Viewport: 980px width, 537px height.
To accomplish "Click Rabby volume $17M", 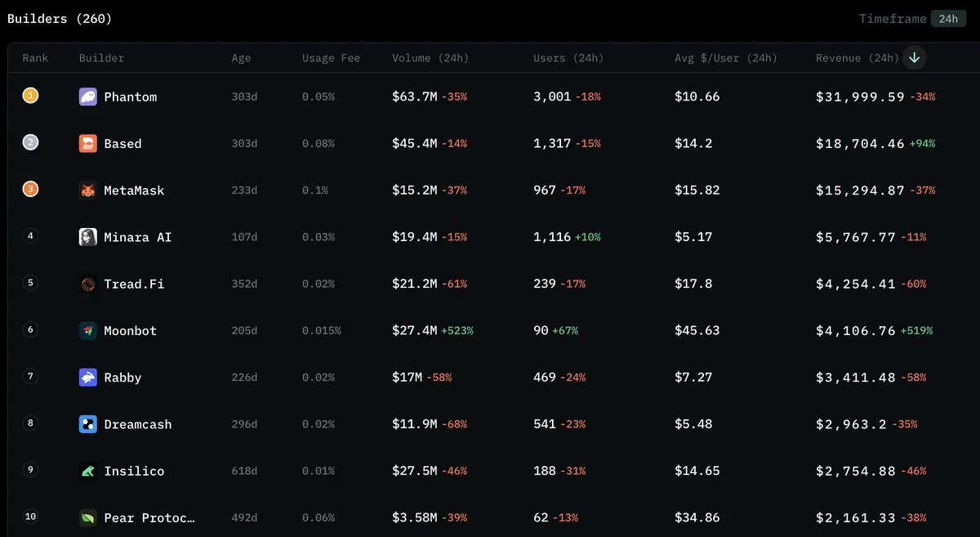I will (407, 378).
